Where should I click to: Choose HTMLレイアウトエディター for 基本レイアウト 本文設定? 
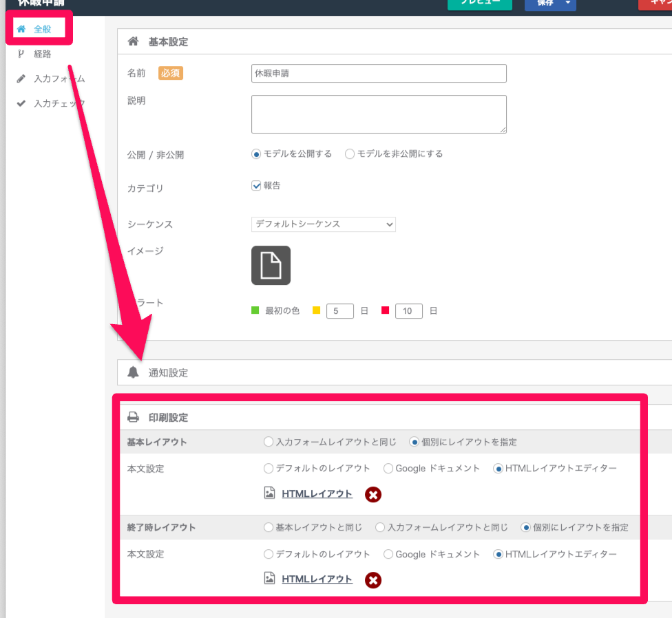(498, 469)
